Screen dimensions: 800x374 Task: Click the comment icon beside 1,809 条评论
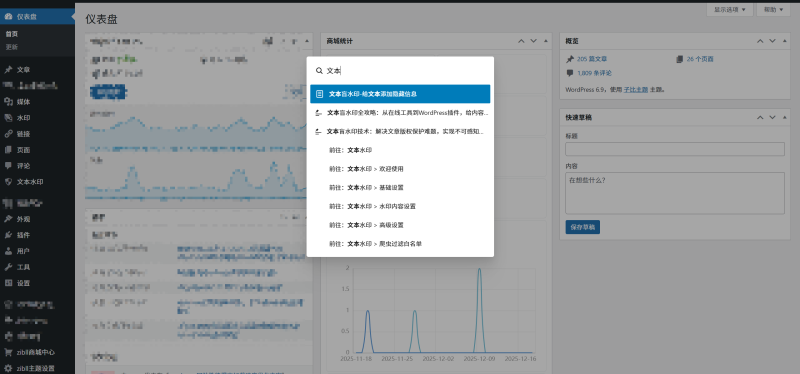pyautogui.click(x=570, y=73)
